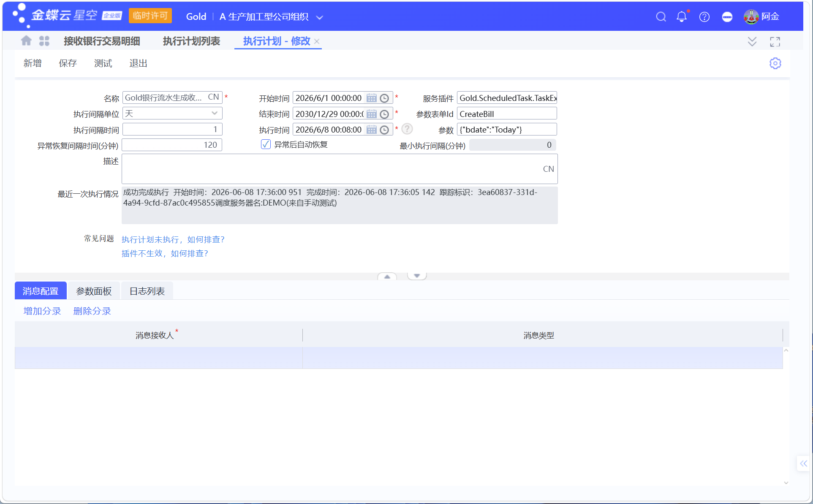Click the grid scrollbar down arrow
The image size is (813, 504).
pos(786,482)
